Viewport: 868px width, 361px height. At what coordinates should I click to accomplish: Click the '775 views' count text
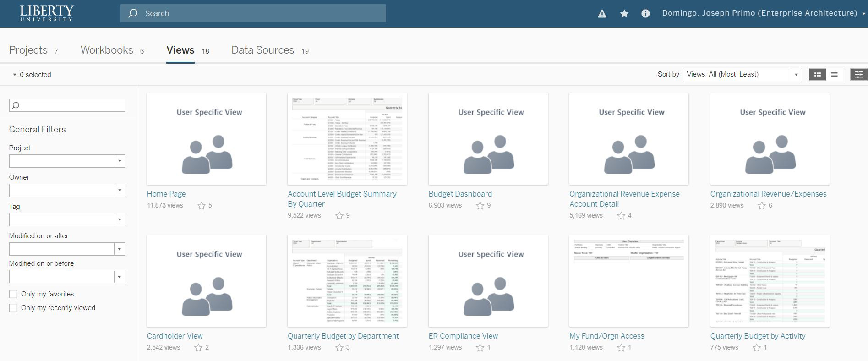(724, 348)
